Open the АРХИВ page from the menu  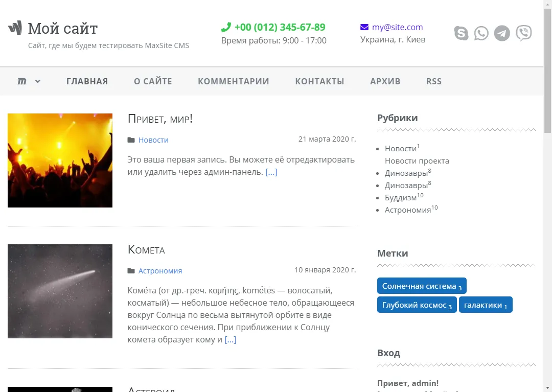tap(385, 81)
